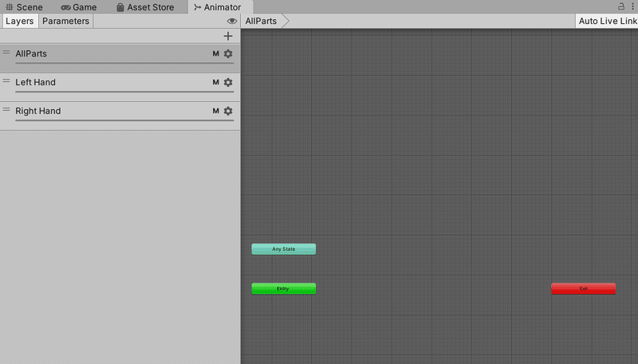The height and width of the screenshot is (364, 638).
Task: Toggle the Auto Live Link button
Action: (x=608, y=22)
